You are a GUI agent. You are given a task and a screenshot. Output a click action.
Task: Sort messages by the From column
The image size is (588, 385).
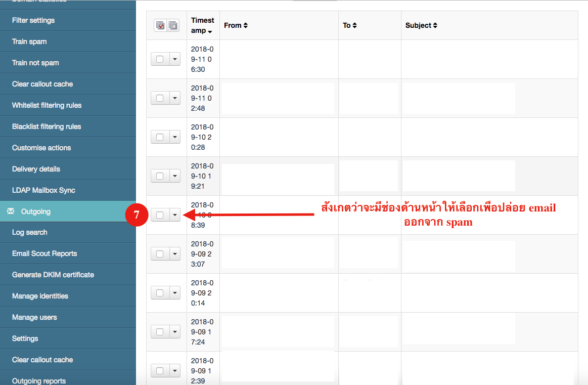pyautogui.click(x=235, y=25)
